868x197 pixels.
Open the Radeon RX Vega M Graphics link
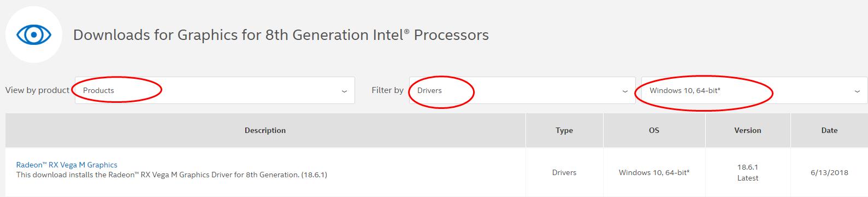[67, 165]
